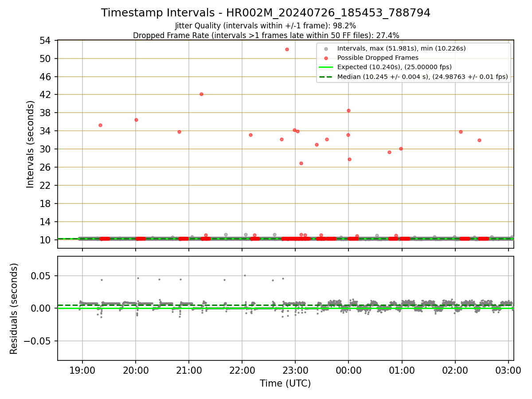Select the "Jitter Quality" 98.2% subtitle line
532x399 pixels.
point(266,26)
